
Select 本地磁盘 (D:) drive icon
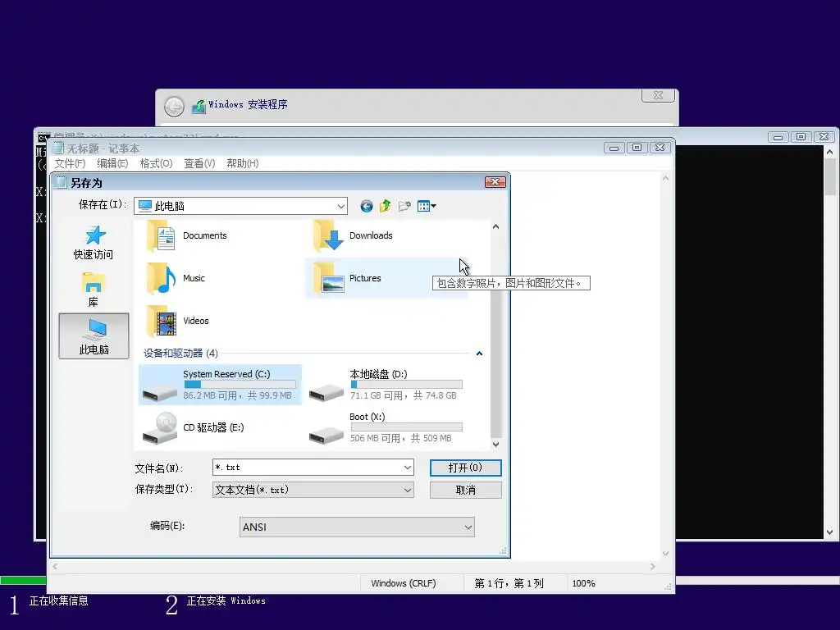[326, 393]
